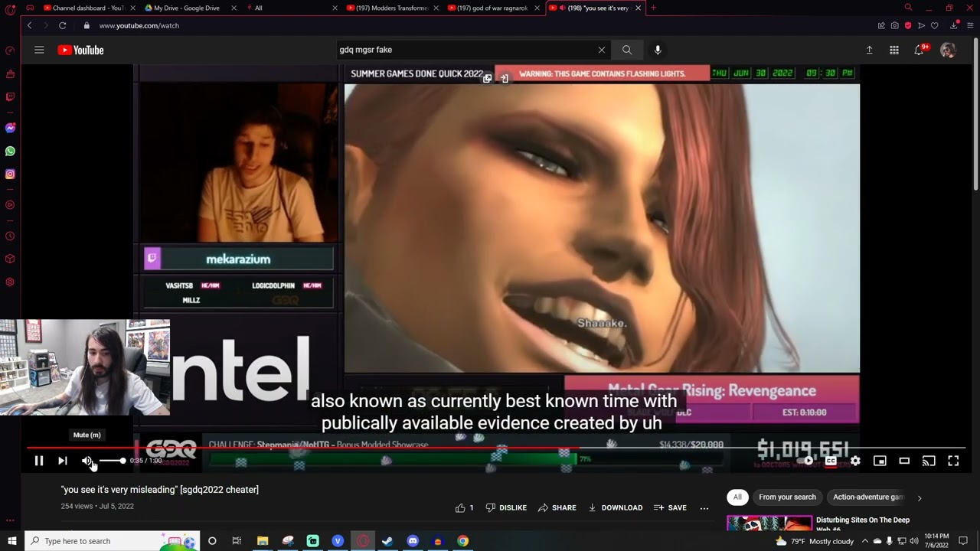Close the My Drive tab
980x551 pixels.
pos(234,8)
